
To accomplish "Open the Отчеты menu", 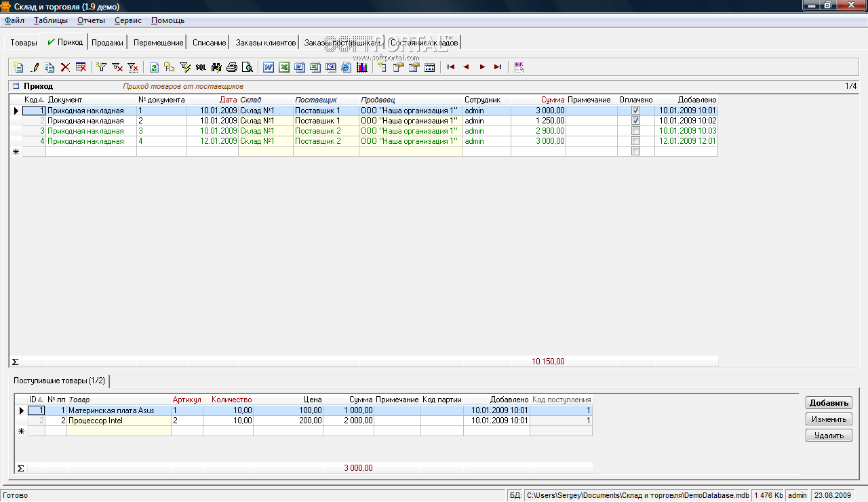I will [x=91, y=20].
